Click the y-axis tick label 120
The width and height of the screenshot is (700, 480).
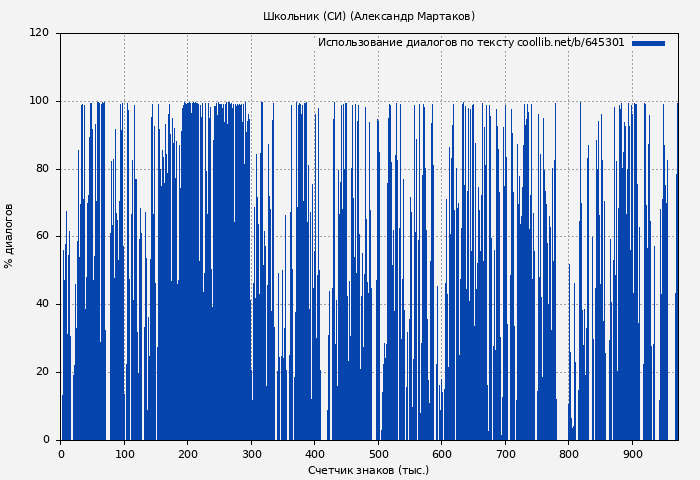click(x=39, y=33)
